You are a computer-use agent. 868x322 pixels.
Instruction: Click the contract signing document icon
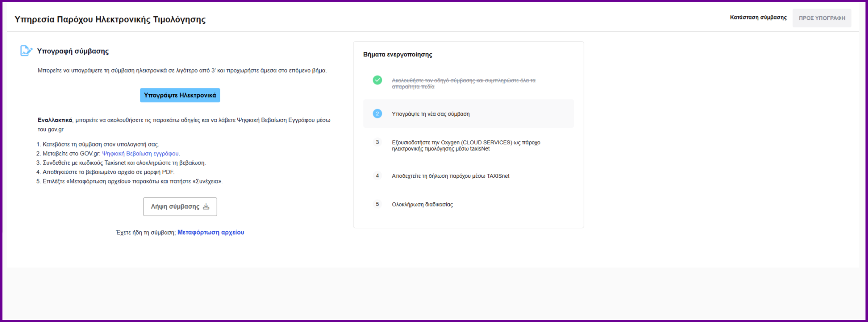(26, 51)
